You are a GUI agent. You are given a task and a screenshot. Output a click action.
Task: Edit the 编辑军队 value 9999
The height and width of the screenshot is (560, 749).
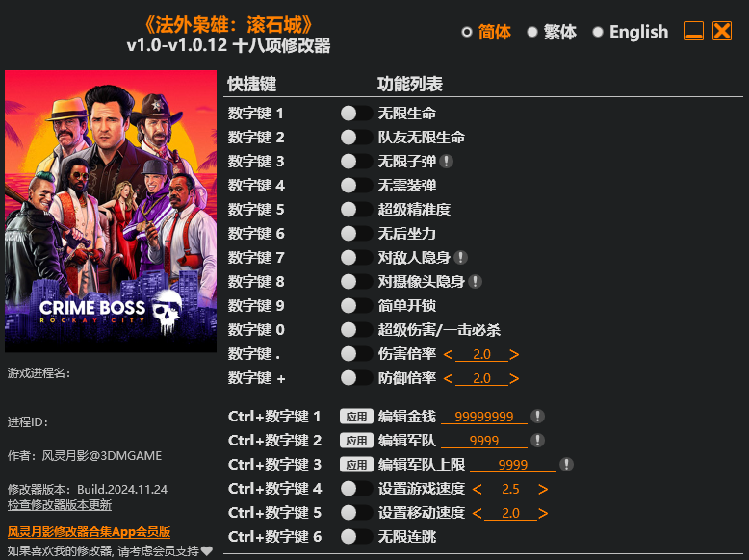(484, 441)
